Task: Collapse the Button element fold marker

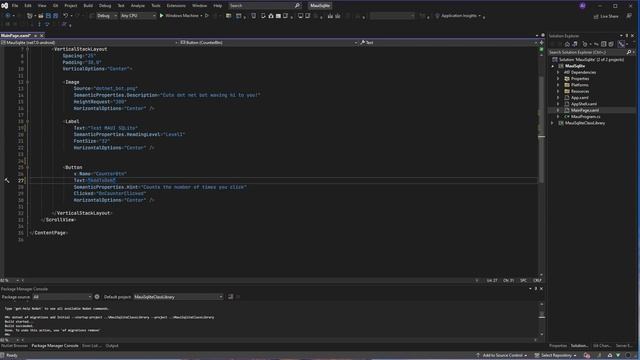Action: pos(27,167)
